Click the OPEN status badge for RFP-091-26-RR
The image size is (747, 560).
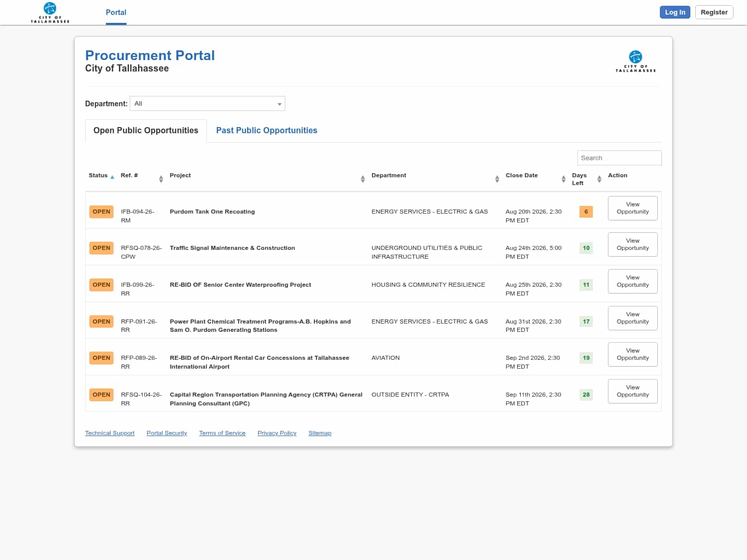[x=101, y=321]
